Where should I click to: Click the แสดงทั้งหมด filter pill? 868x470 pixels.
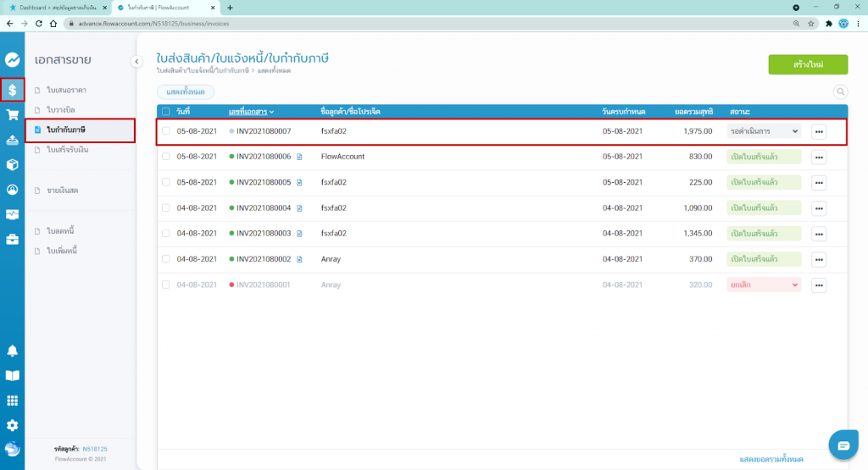(185, 91)
